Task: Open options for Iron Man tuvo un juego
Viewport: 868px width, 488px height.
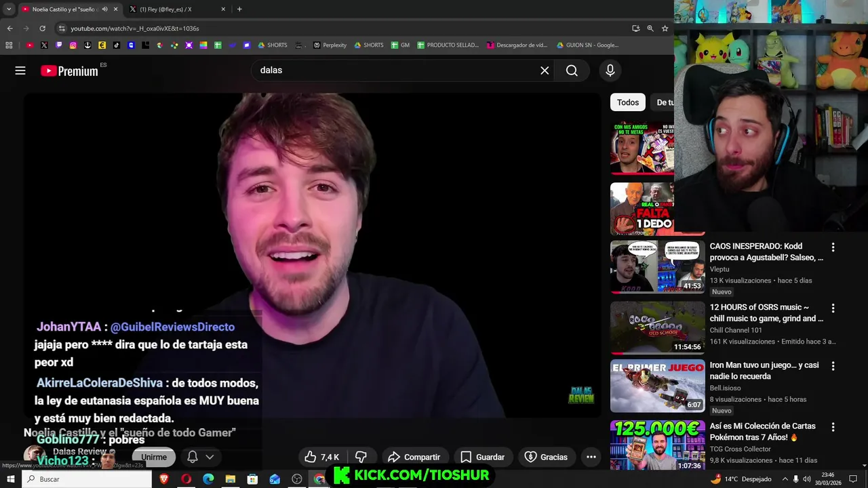Action: pyautogui.click(x=833, y=366)
